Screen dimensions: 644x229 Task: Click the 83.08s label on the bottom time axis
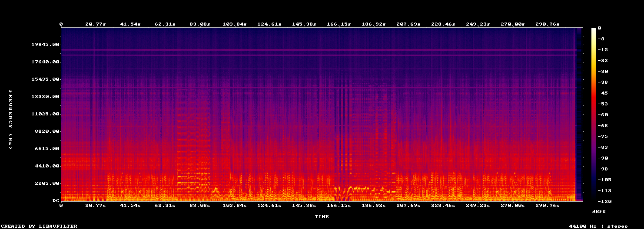pyautogui.click(x=200, y=206)
